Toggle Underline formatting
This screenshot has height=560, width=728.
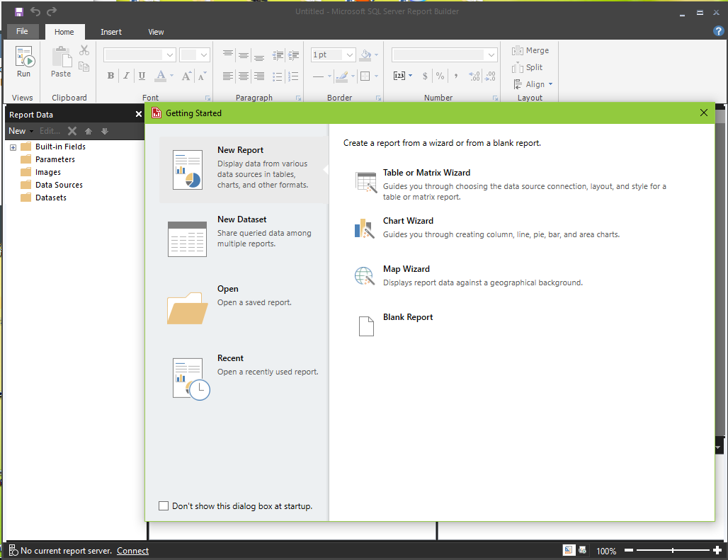tap(142, 76)
